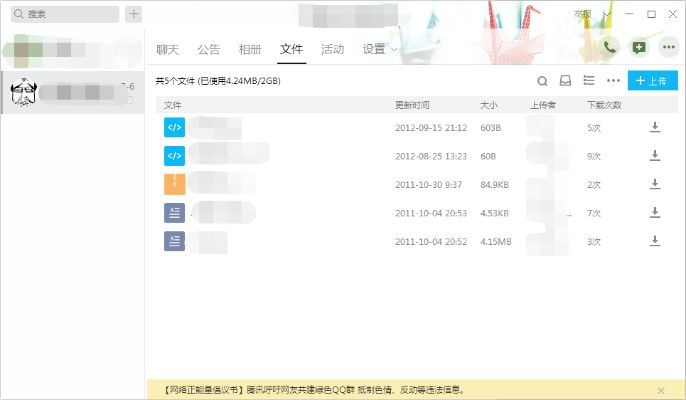Image resolution: width=686 pixels, height=400 pixels.
Task: Expand the 设置 dropdown tab
Action: 380,49
